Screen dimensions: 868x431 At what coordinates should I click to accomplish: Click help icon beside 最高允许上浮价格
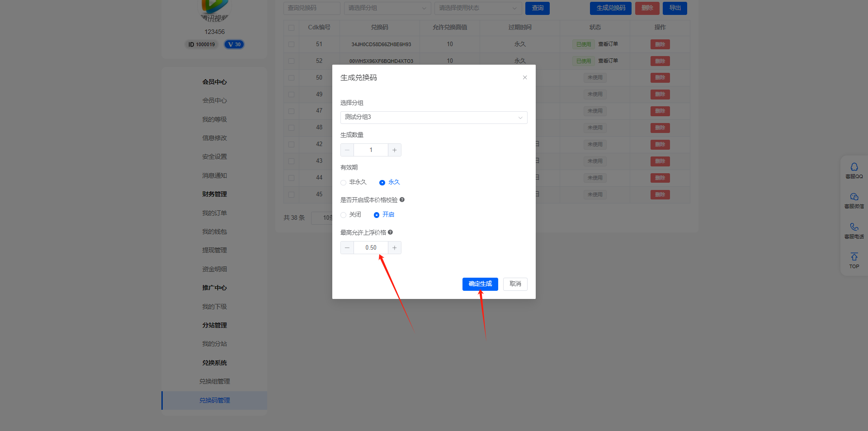pos(390,232)
